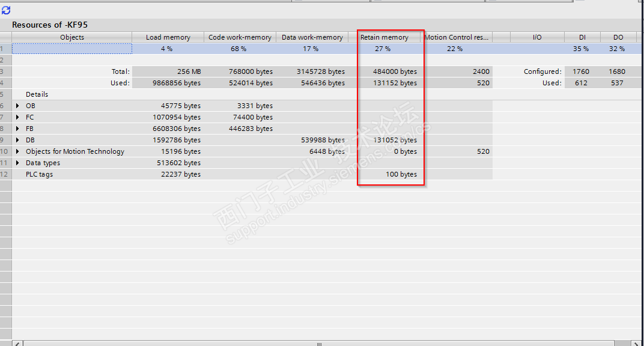
Task: Click the 1592786 bytes DB load cell
Action: [x=168, y=140]
